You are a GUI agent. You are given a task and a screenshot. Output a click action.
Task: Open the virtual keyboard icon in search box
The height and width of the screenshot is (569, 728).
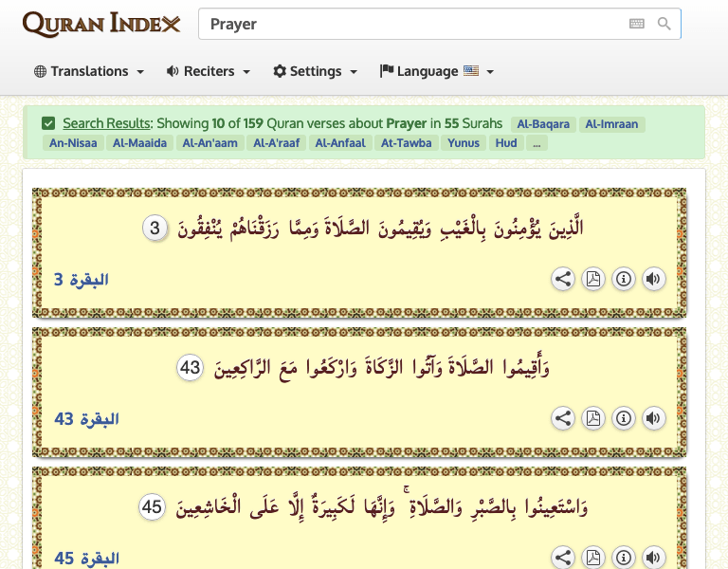(x=637, y=24)
